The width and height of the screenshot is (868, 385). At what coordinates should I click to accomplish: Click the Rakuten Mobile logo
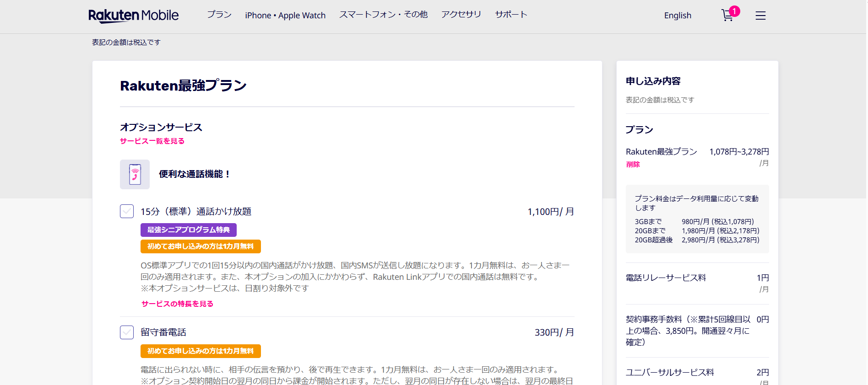coord(133,16)
